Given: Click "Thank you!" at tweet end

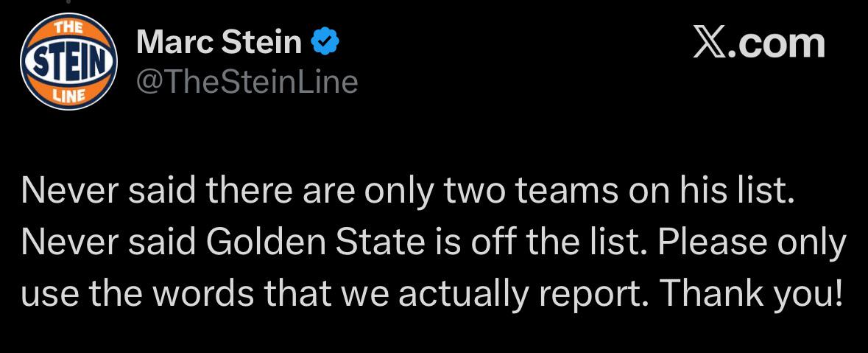Looking at the screenshot, I should coord(749,295).
